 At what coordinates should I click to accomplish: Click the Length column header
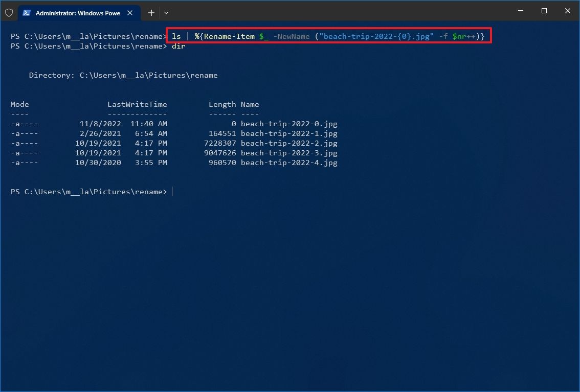222,104
